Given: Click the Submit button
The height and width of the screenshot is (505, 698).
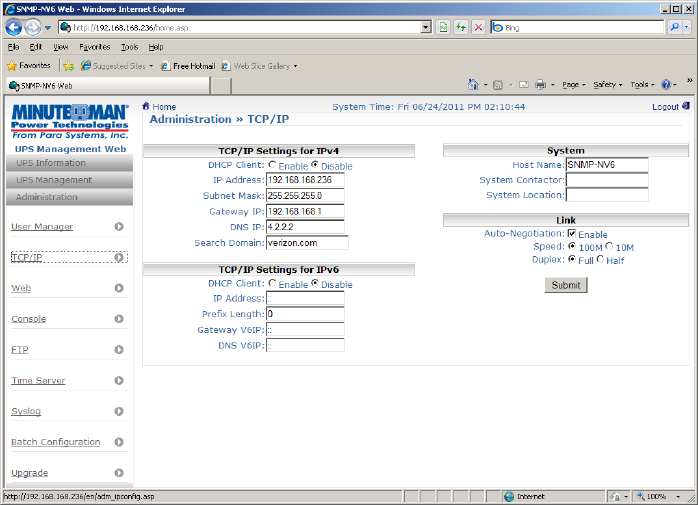Looking at the screenshot, I should 566,285.
